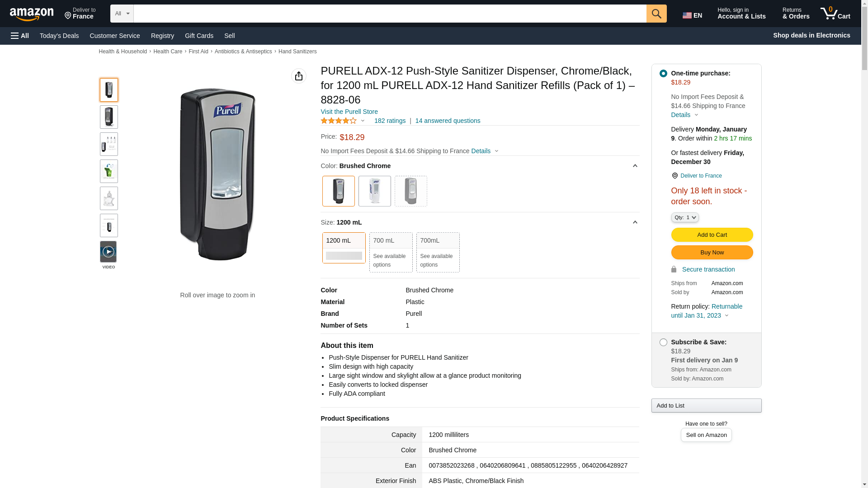Click the language flag EN selector
Viewport: 868px width, 488px height.
pos(692,15)
